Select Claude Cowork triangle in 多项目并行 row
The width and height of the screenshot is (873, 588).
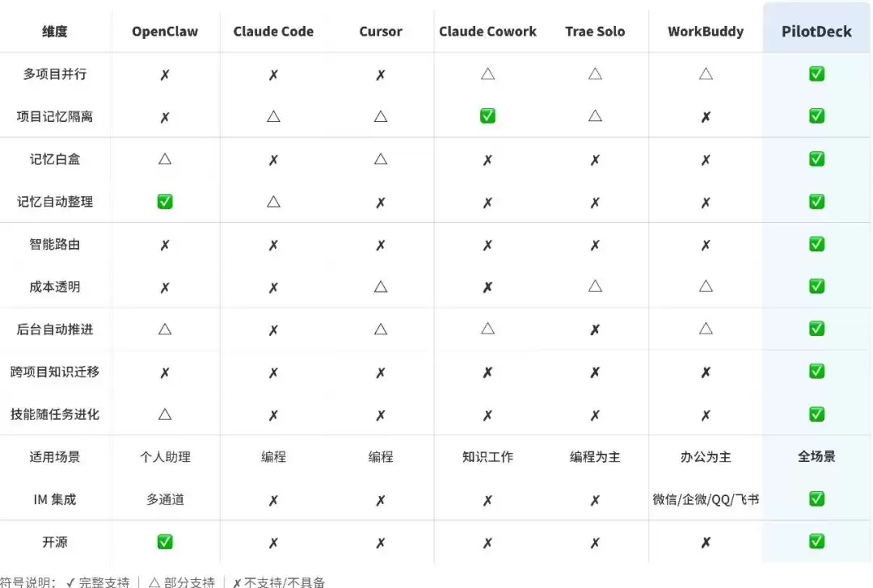click(487, 73)
